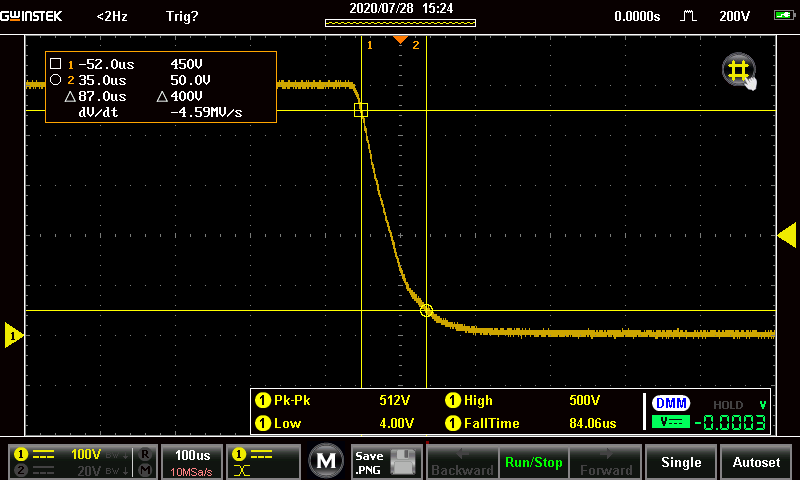800x480 pixels.
Task: Click the memory bar waveform overview
Action: point(401,22)
